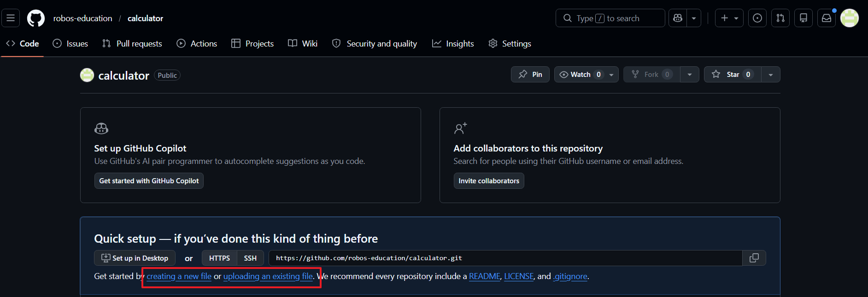Open the notifications inbox icon
868x297 pixels.
point(827,18)
